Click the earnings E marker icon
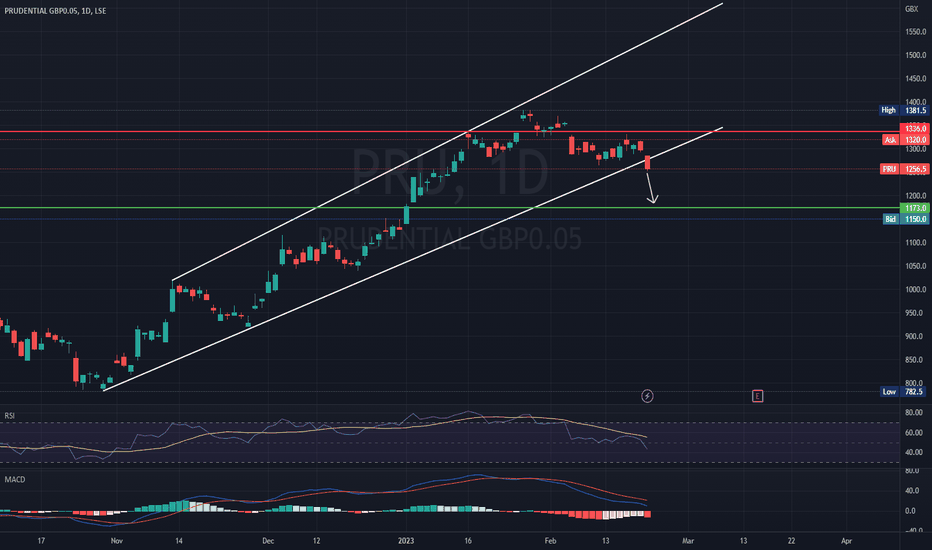This screenshot has width=932, height=550. click(757, 396)
